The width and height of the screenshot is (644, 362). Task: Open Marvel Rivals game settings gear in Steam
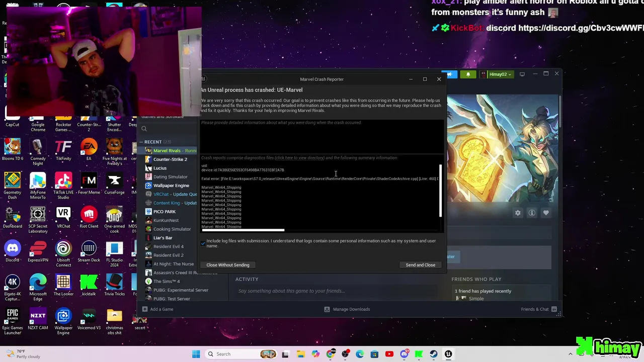click(518, 213)
